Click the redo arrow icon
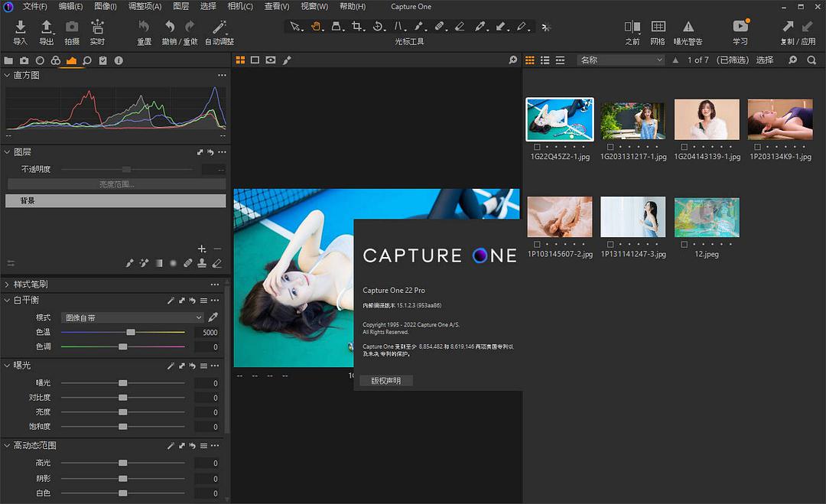The image size is (826, 504). [190, 26]
